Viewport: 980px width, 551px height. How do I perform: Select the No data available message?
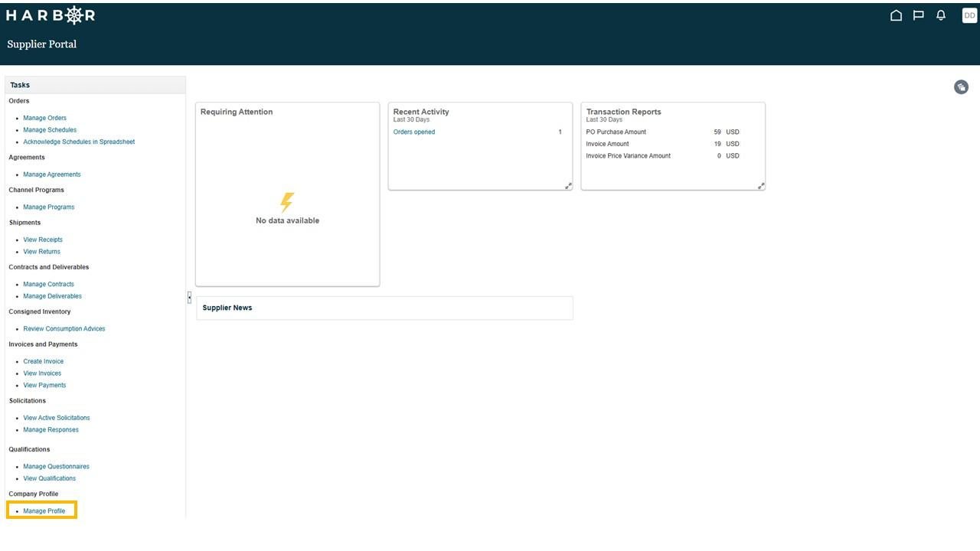pyautogui.click(x=287, y=220)
